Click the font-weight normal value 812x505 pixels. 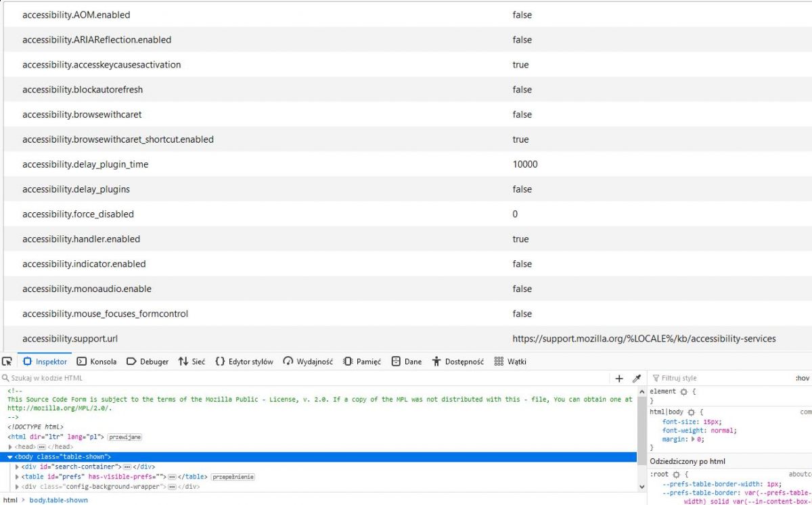point(723,430)
